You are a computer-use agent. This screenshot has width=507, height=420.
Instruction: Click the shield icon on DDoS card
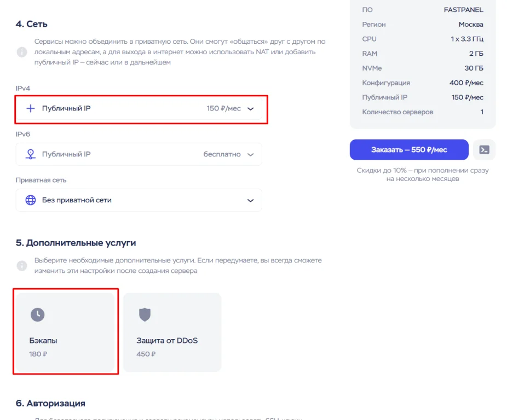tap(145, 314)
